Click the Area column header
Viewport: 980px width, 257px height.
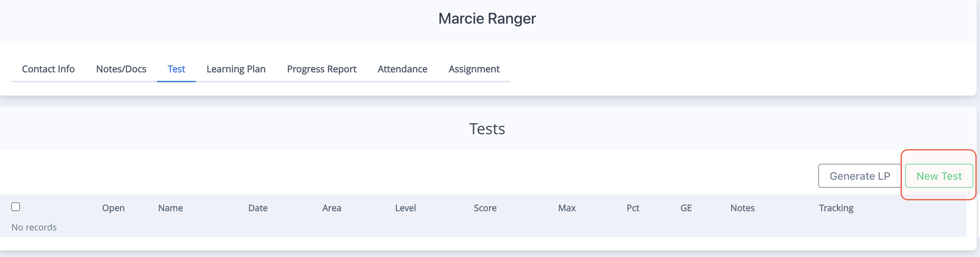point(332,208)
